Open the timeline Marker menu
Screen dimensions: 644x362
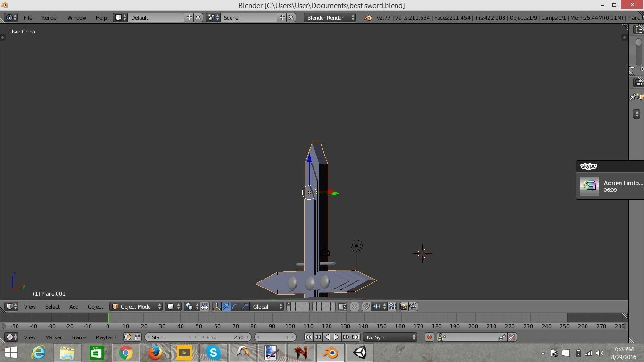pyautogui.click(x=53, y=337)
